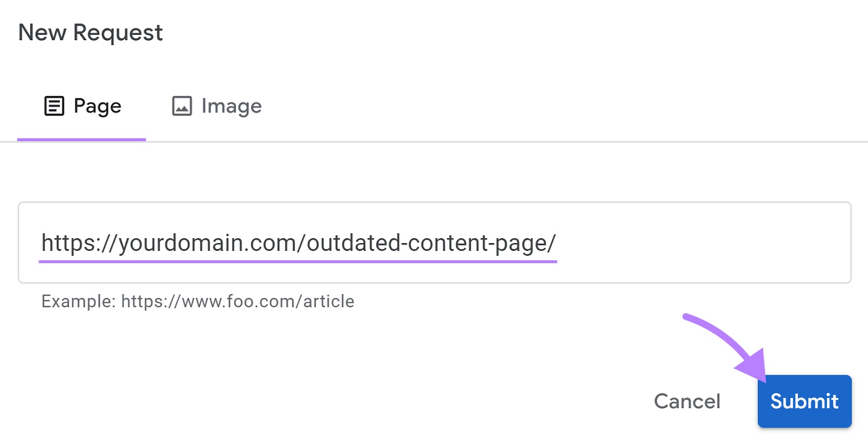The width and height of the screenshot is (868, 444).
Task: Click the example URL hint text
Action: [x=197, y=301]
